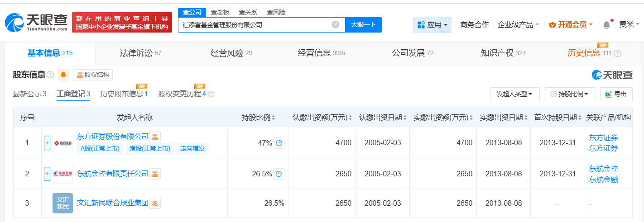
Task: Export shareholder table with 导出 button
Action: (615, 94)
